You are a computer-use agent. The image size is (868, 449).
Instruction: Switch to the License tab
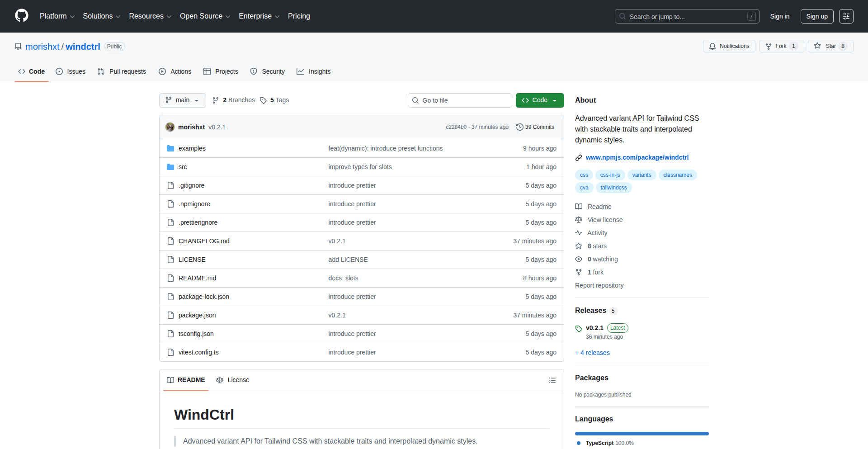233,380
